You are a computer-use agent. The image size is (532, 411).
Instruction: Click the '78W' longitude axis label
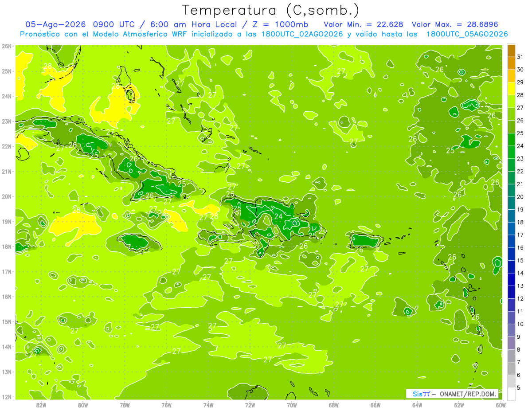[x=125, y=405]
